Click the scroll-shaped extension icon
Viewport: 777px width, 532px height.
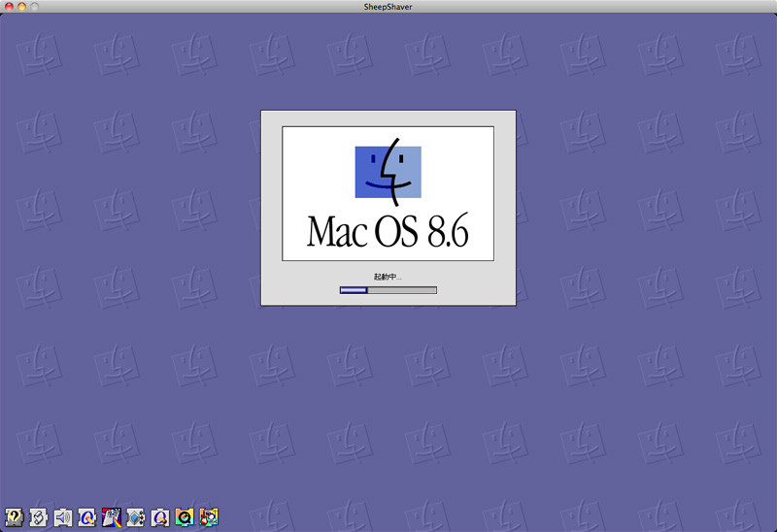[38, 517]
